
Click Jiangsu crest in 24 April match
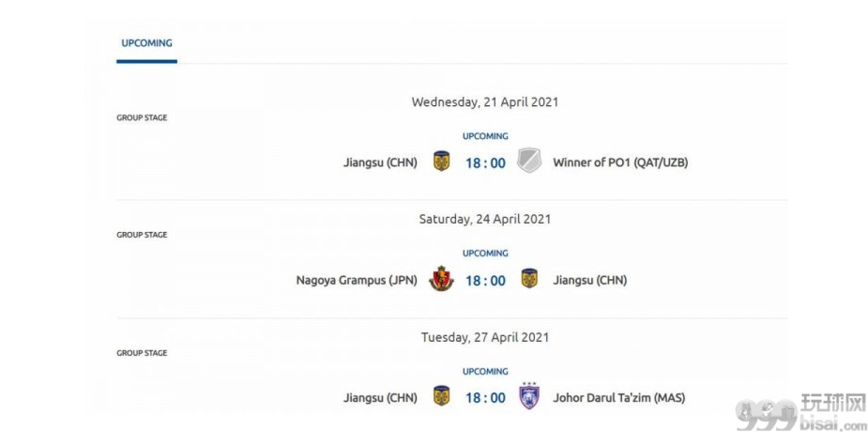point(529,279)
